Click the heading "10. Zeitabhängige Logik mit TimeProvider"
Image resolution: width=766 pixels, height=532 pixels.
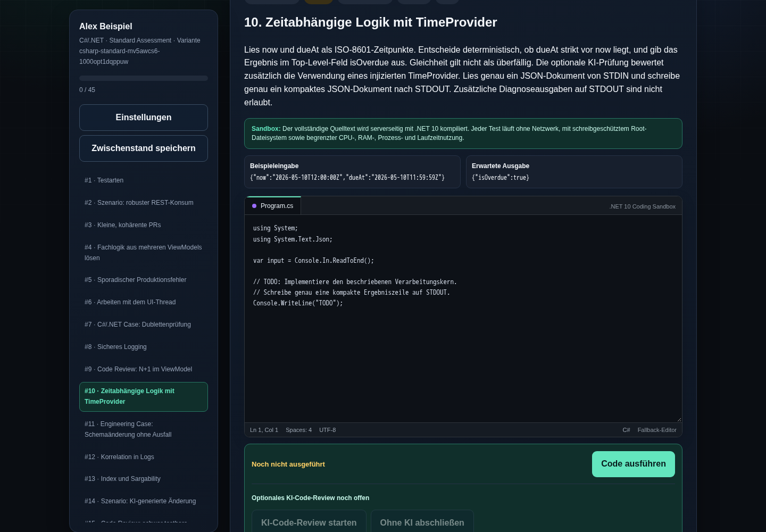[371, 22]
